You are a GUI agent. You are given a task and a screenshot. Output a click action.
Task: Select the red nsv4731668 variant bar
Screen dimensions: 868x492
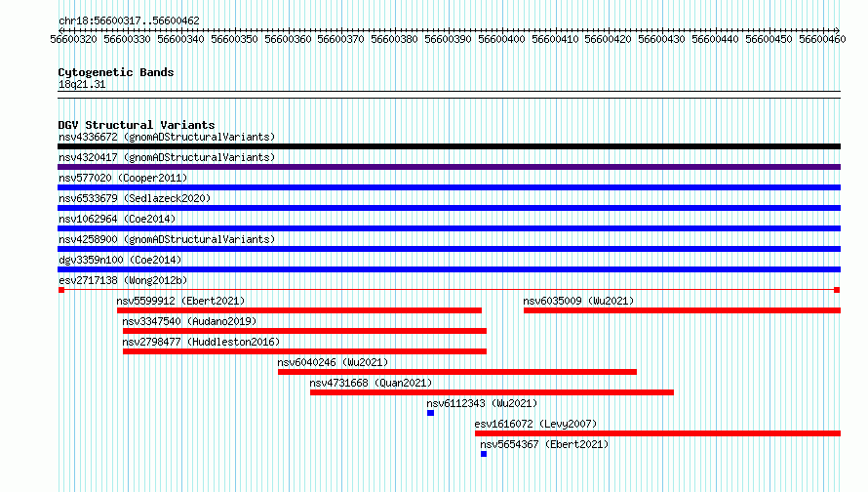coord(492,392)
